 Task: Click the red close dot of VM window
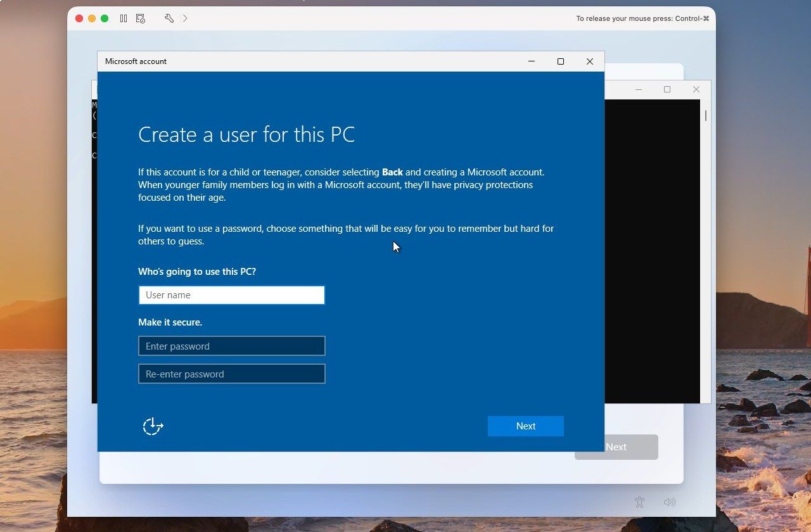pyautogui.click(x=79, y=18)
